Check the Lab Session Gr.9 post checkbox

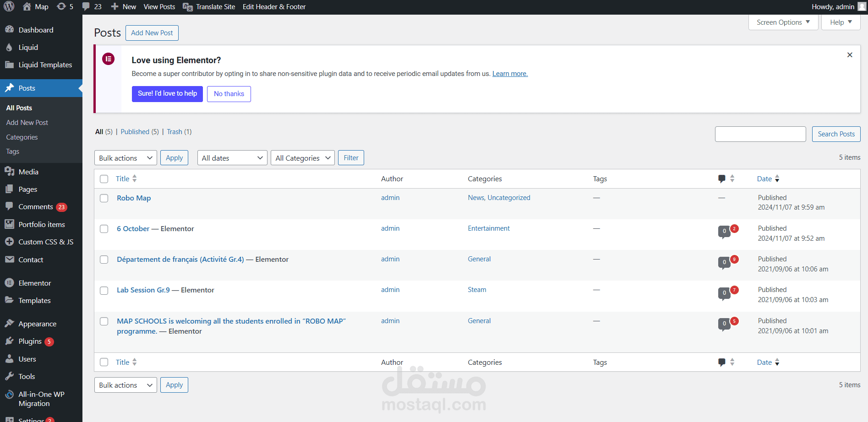point(104,291)
